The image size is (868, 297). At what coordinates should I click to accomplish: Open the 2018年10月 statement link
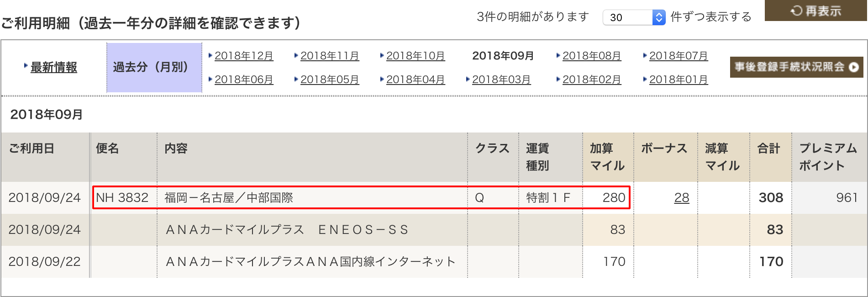[416, 56]
